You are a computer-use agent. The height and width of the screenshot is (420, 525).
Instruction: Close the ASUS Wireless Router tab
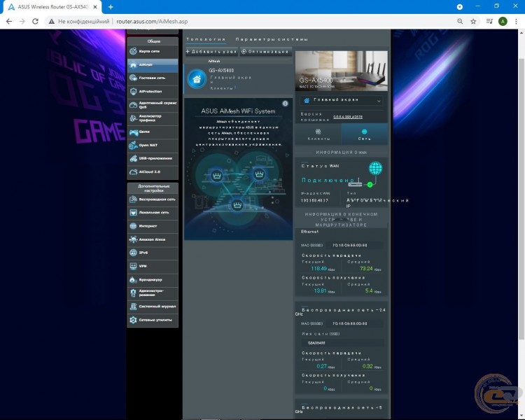[95, 7]
